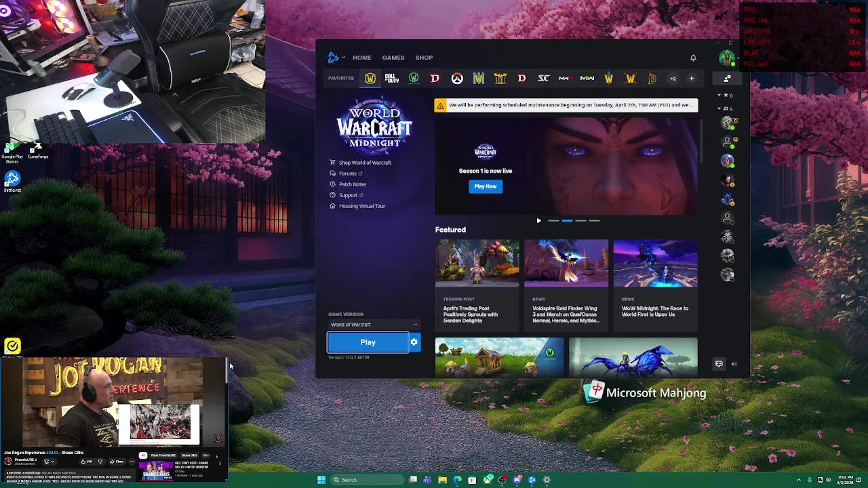Open Shop World of Warcraft link
Image resolution: width=868 pixels, height=488 pixels.
coord(360,163)
